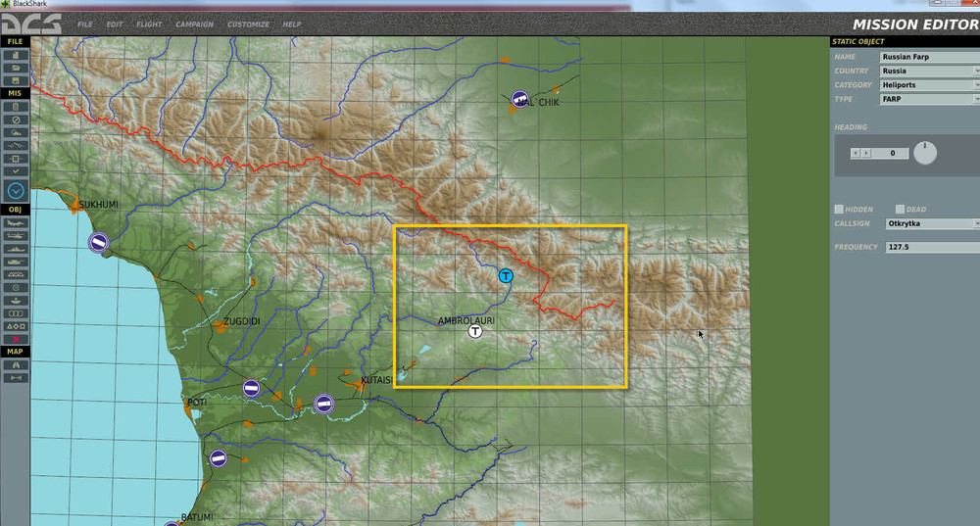
Task: Click the airfield marker south of Poti
Action: click(218, 458)
